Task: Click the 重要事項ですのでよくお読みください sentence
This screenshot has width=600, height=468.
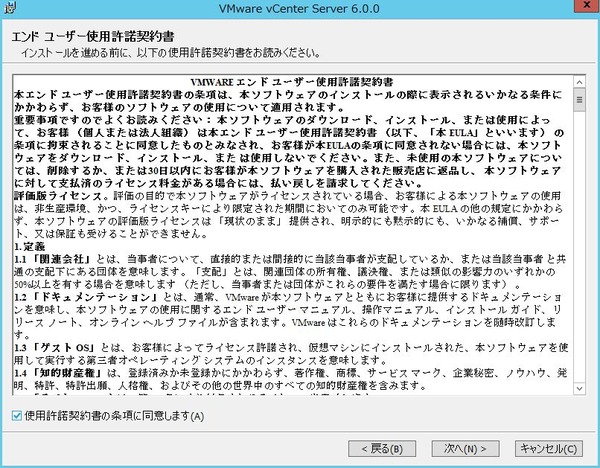Action: 113,120
